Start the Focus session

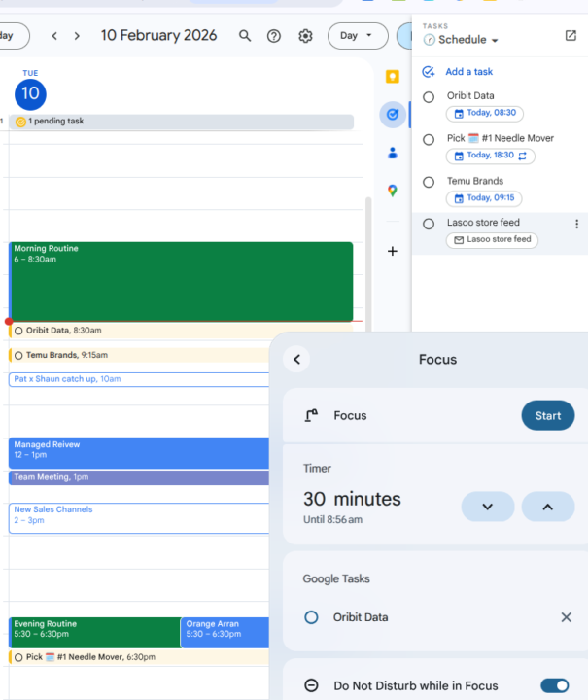(x=548, y=416)
